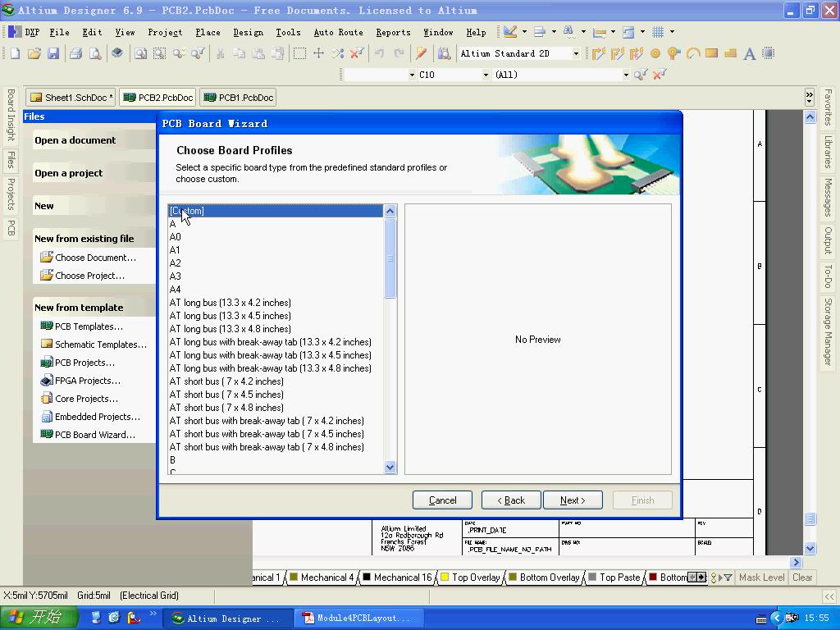
Task: Click the Zoom Area toolbar icon
Action: 160,53
